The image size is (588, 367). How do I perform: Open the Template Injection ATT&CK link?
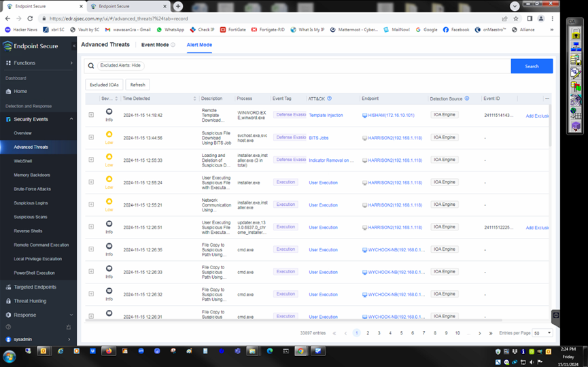[326, 116]
